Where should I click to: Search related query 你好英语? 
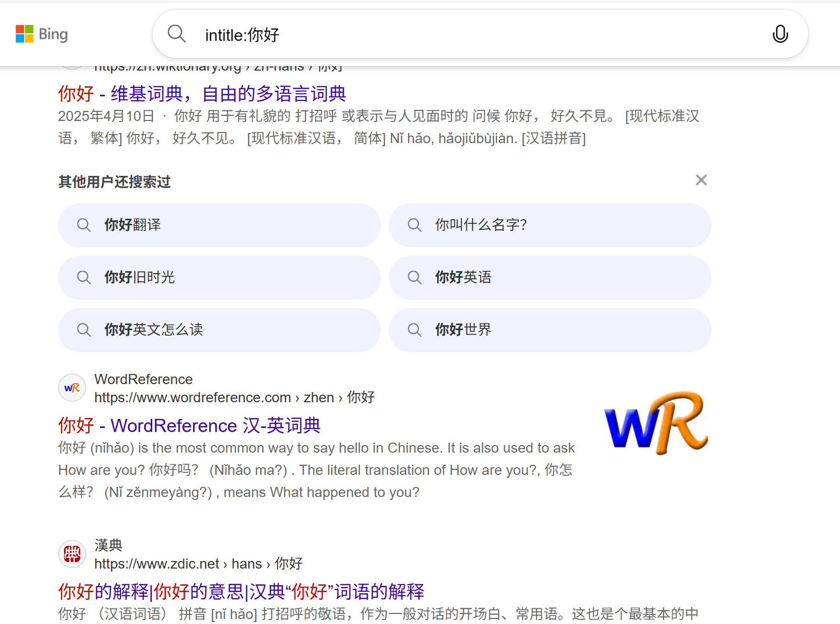pos(550,277)
